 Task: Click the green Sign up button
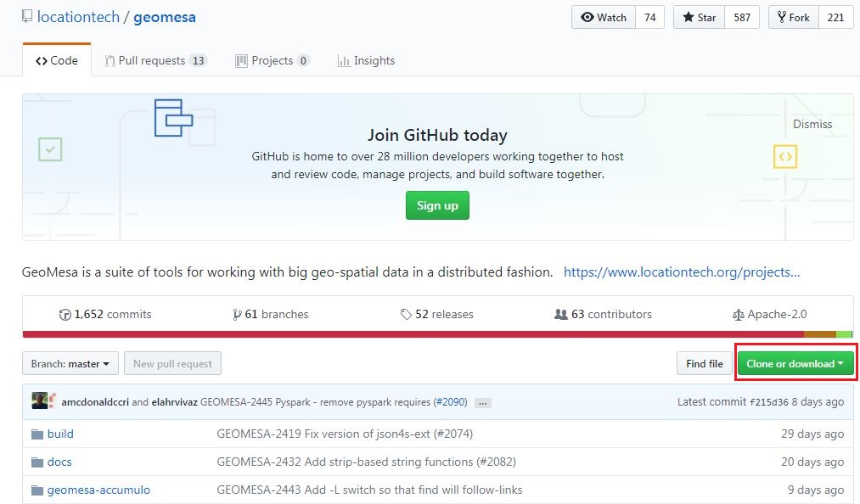coord(438,205)
